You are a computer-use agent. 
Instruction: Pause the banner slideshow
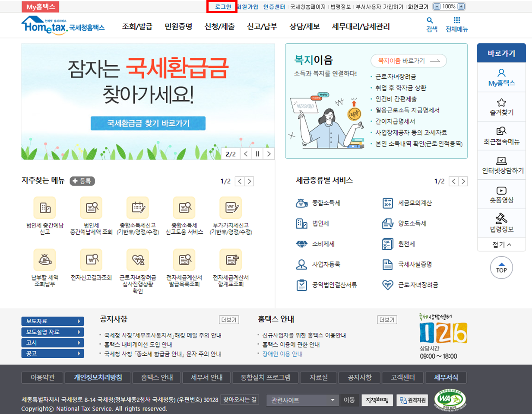pyautogui.click(x=258, y=154)
